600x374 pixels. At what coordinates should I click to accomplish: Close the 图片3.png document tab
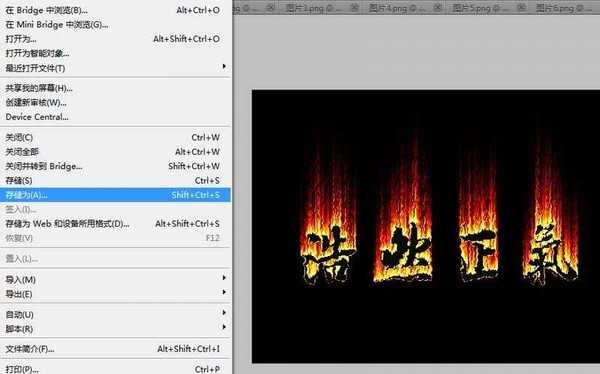click(355, 7)
